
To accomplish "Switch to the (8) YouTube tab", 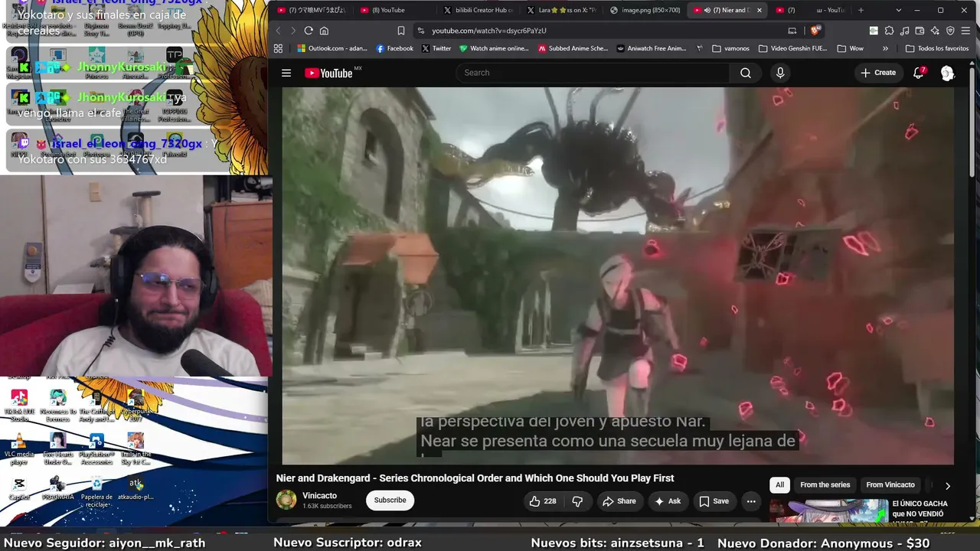I will (395, 10).
